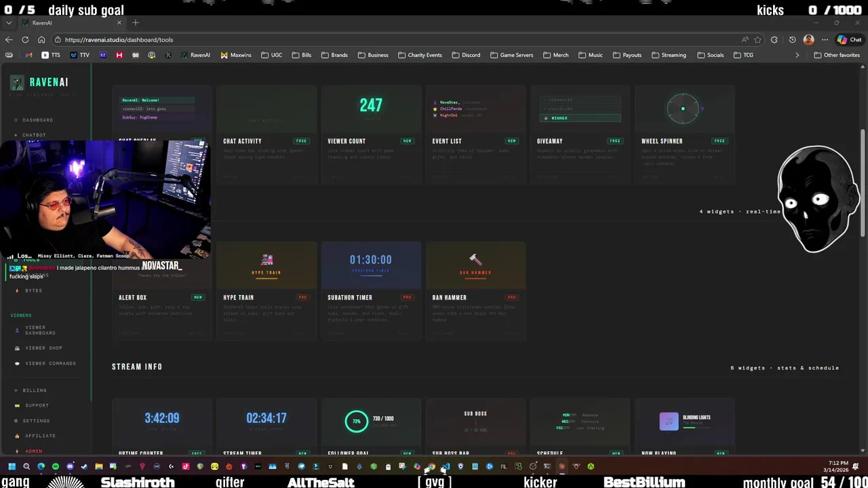Image resolution: width=868 pixels, height=488 pixels.
Task: Open Affiliate in the sidebar
Action: point(40,436)
